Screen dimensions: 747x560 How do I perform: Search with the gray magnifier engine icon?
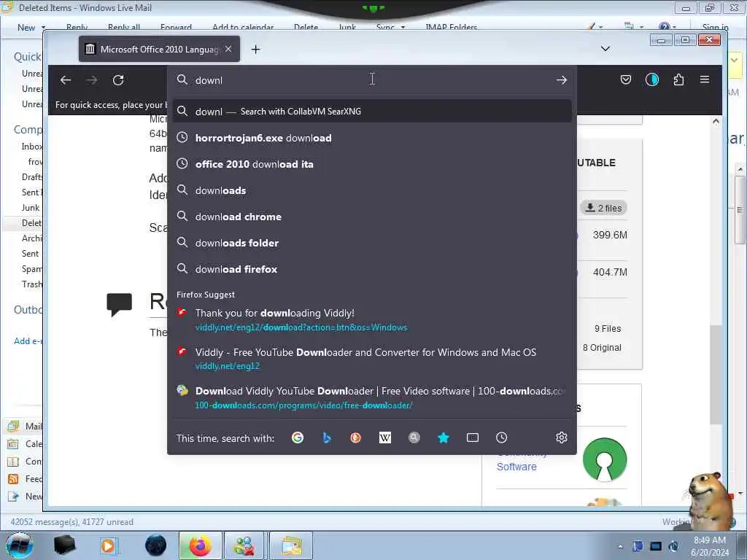click(414, 437)
